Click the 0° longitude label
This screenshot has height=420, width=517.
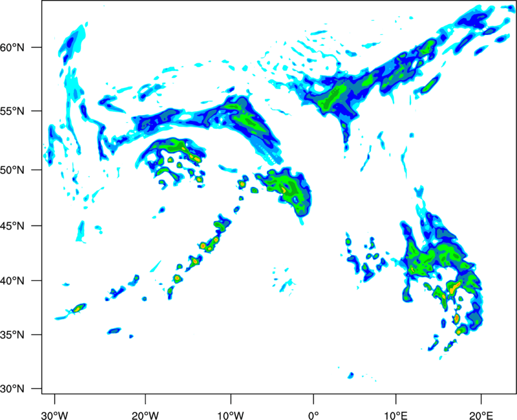[x=313, y=415]
